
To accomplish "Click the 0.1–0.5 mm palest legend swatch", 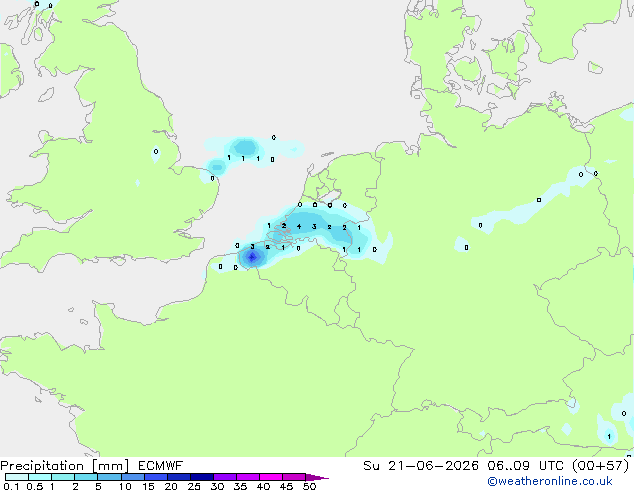I will pyautogui.click(x=17, y=477).
